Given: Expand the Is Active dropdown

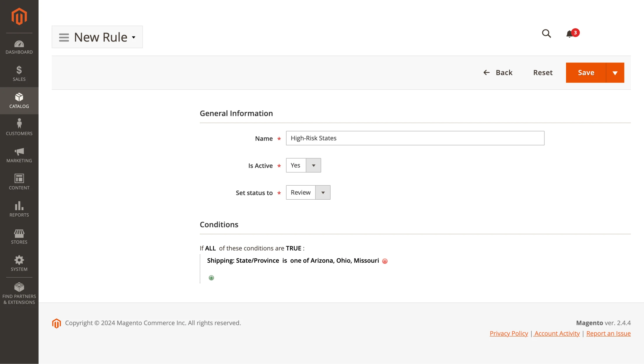Looking at the screenshot, I should (x=313, y=166).
